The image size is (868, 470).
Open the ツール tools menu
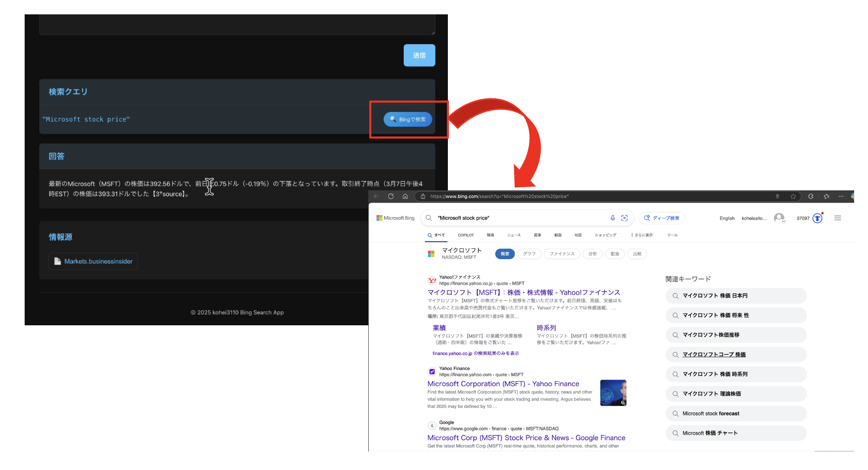(x=672, y=234)
